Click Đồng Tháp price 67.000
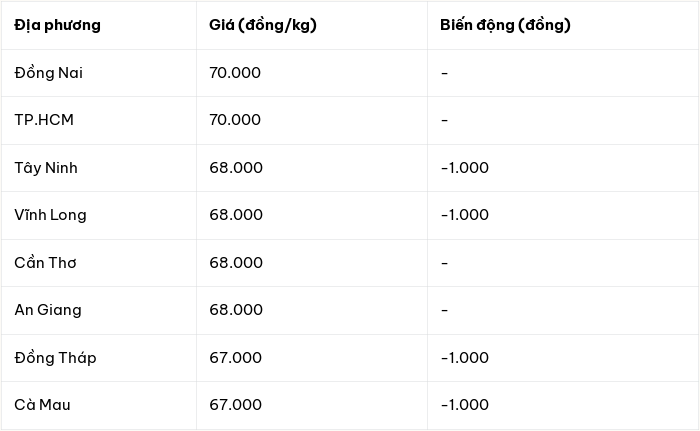 pos(236,358)
